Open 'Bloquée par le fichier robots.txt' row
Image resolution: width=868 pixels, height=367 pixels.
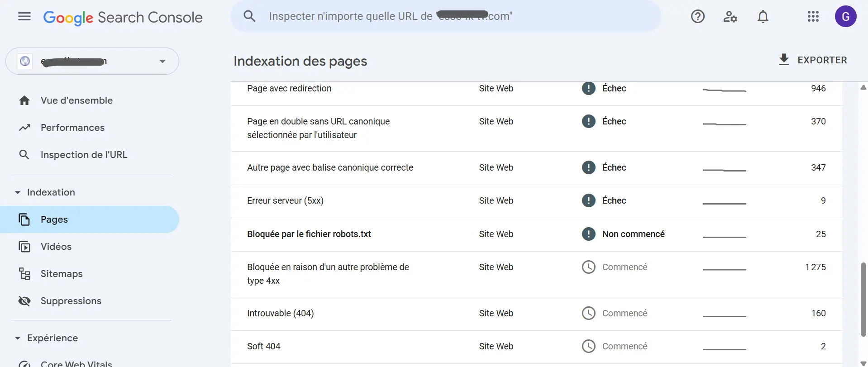click(309, 234)
